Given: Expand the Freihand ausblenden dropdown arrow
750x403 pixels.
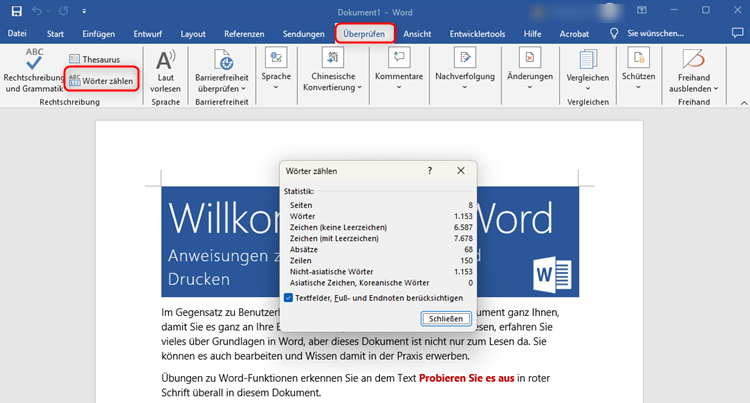Looking at the screenshot, I should coord(716,89).
